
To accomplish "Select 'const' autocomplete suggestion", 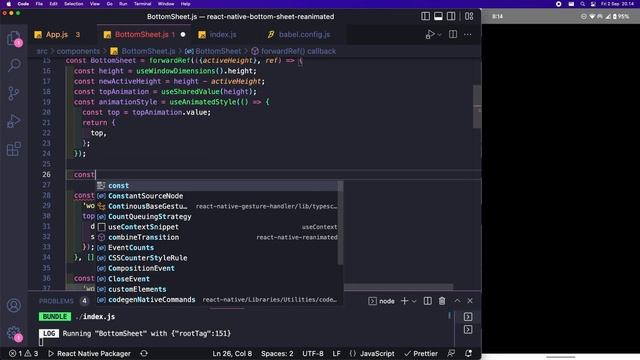I will (x=217, y=186).
